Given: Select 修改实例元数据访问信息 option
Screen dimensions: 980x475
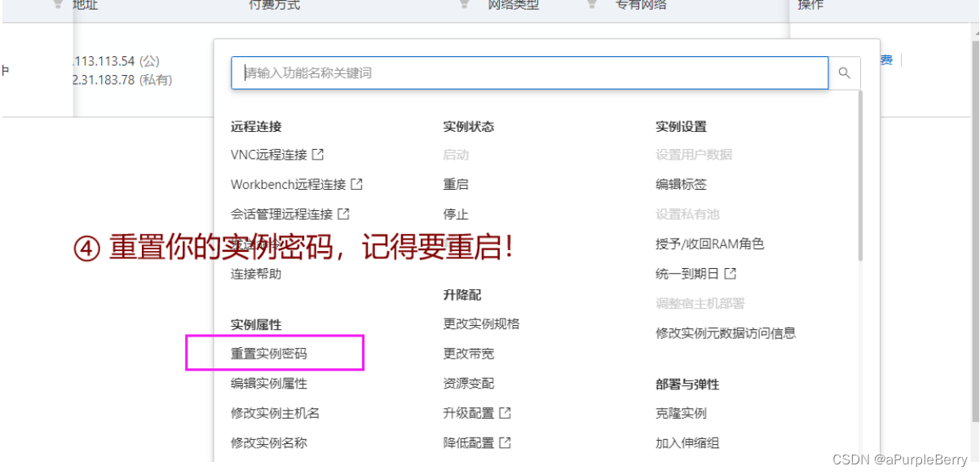Looking at the screenshot, I should pyautogui.click(x=726, y=333).
